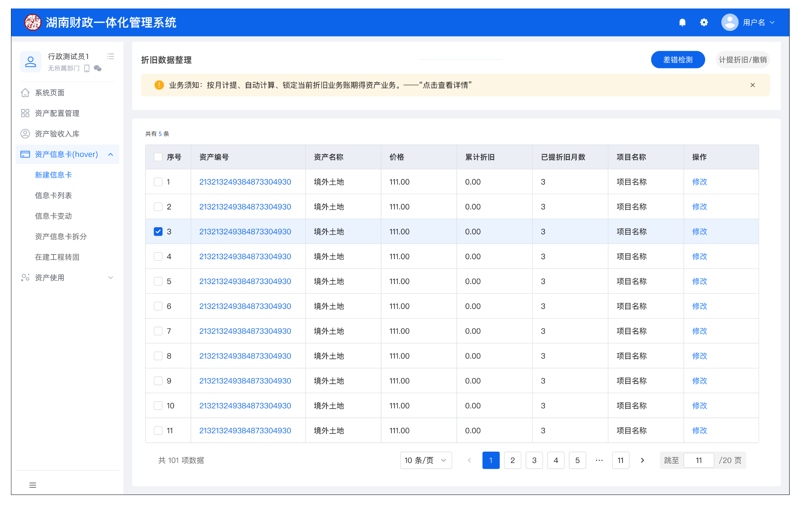
Task: Click the WeChat icon under the user name
Action: (x=98, y=68)
